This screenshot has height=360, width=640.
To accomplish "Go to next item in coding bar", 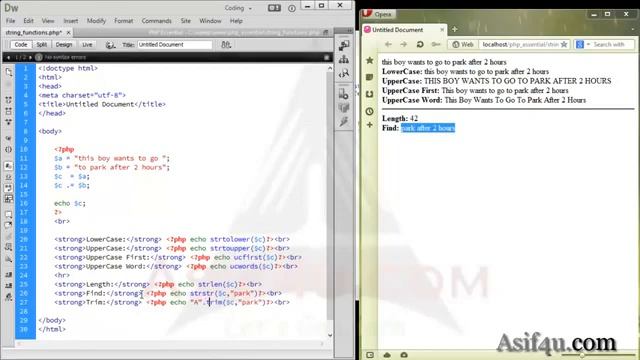I will click(30, 57).
